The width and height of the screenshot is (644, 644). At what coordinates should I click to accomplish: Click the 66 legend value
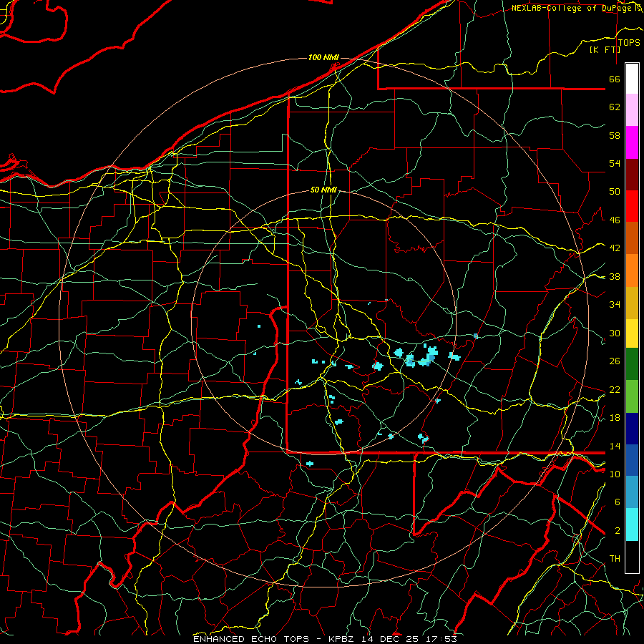(615, 79)
